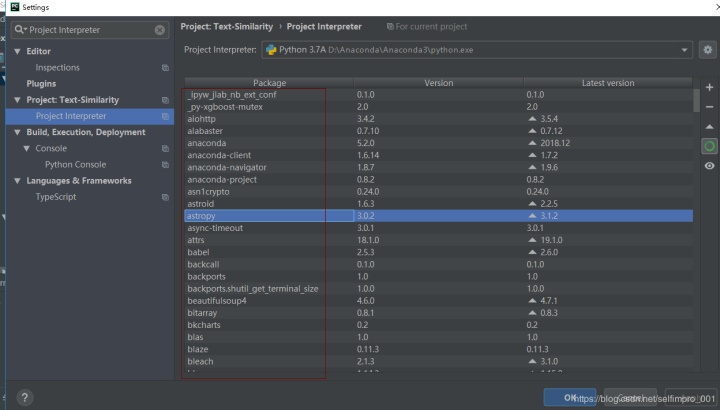This screenshot has height=410, width=720.
Task: Select backports.shutil_get_terminal_size row
Action: pyautogui.click(x=439, y=288)
